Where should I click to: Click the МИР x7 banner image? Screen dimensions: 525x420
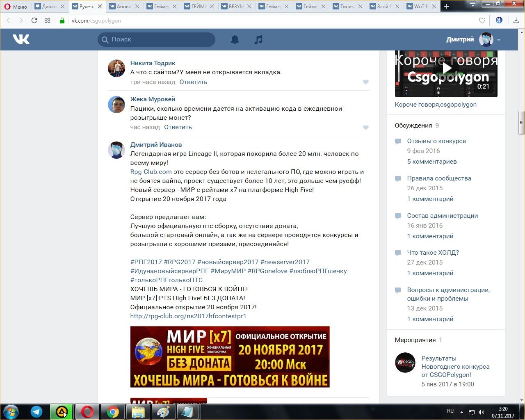[x=230, y=357]
